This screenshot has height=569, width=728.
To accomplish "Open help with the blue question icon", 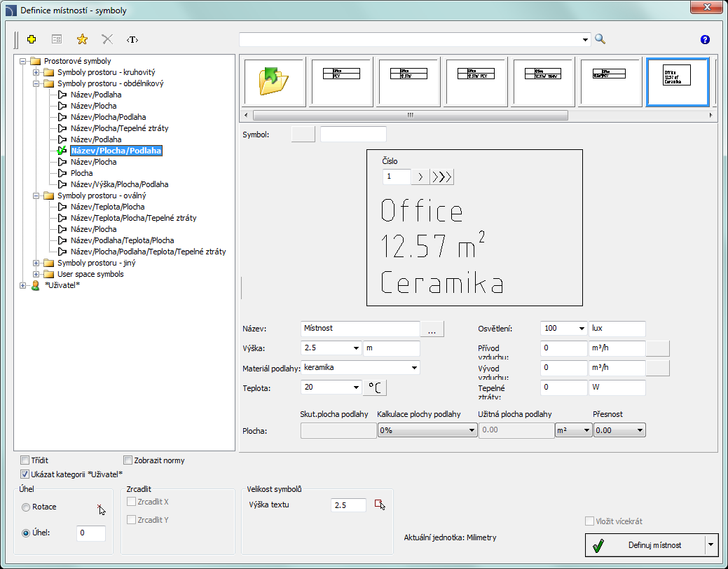I will tap(705, 39).
